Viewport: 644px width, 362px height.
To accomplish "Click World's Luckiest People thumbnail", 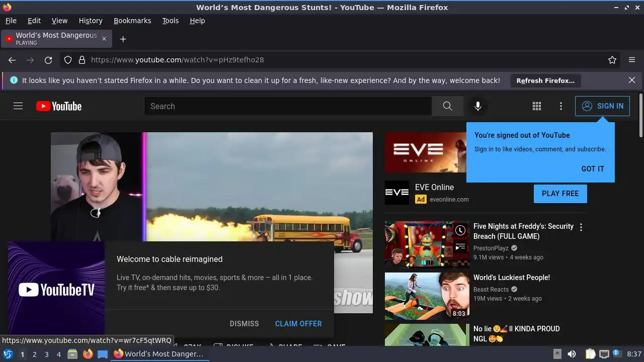I will [x=427, y=296].
